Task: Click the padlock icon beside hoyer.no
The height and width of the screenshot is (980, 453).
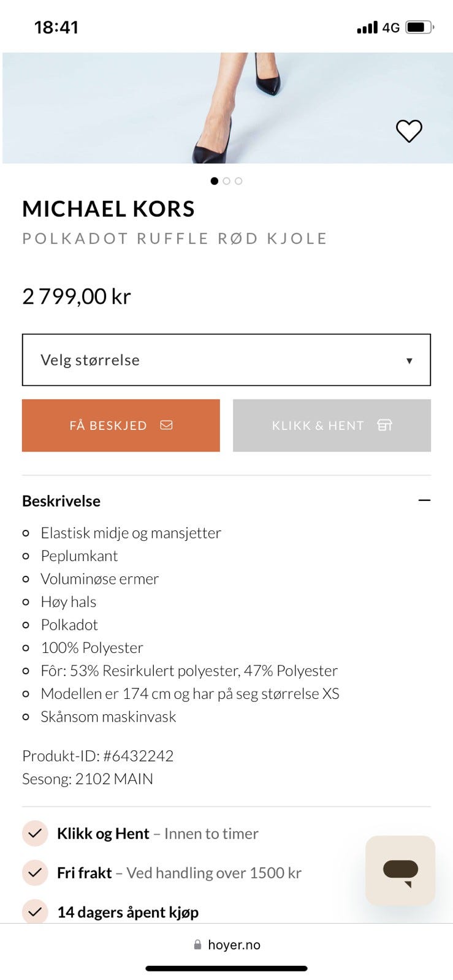Action: [x=197, y=944]
